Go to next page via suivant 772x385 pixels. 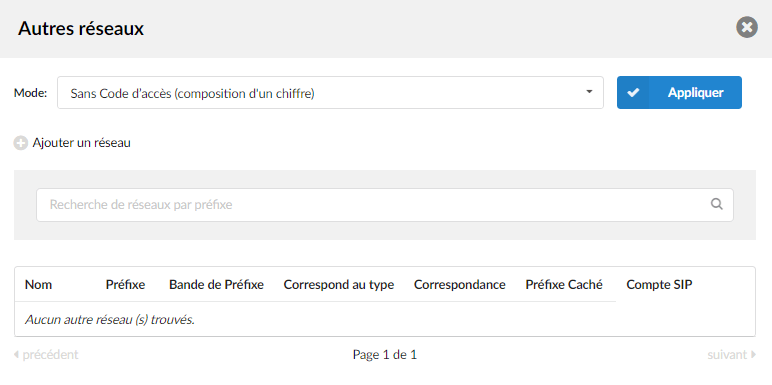(x=732, y=354)
